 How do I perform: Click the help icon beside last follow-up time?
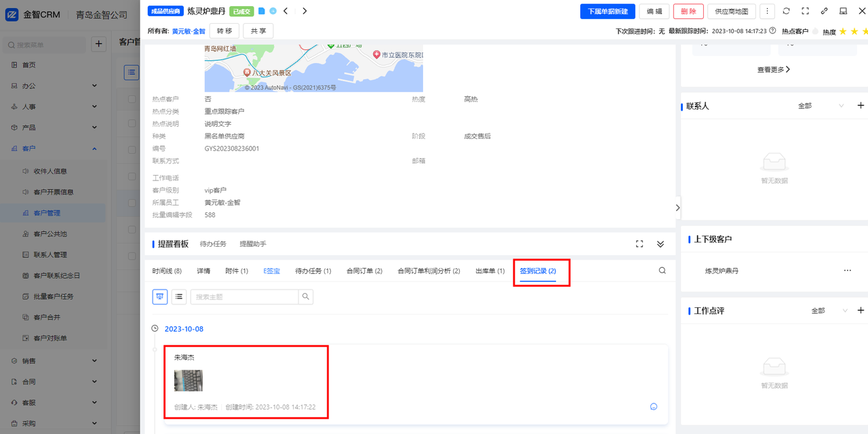point(772,31)
